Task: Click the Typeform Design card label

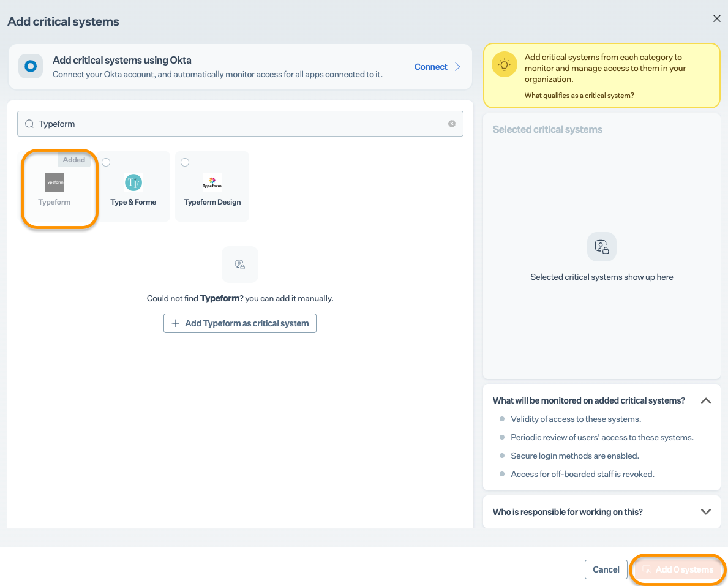Action: [x=212, y=202]
